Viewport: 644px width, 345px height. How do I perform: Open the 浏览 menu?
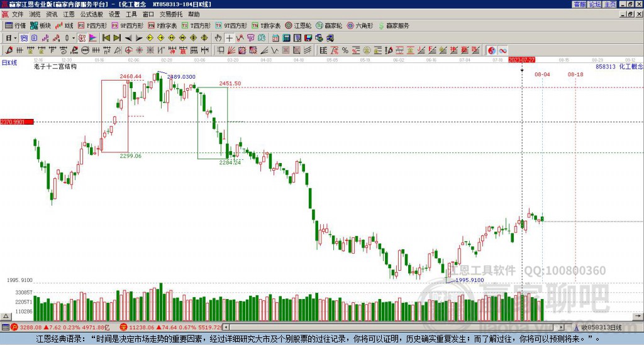pyautogui.click(x=35, y=14)
